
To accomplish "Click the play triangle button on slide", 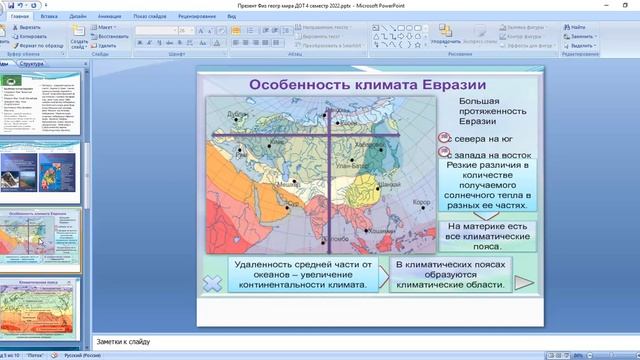I will [524, 283].
